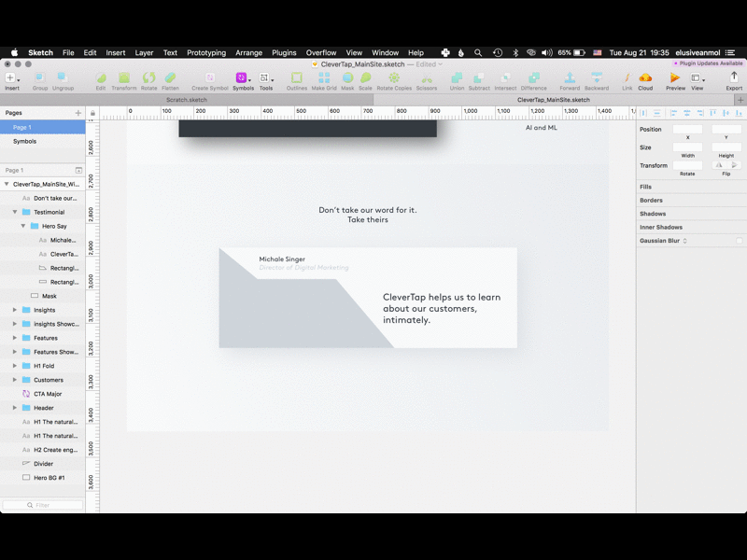The height and width of the screenshot is (560, 747).
Task: Select the Symbols page
Action: pyautogui.click(x=43, y=142)
